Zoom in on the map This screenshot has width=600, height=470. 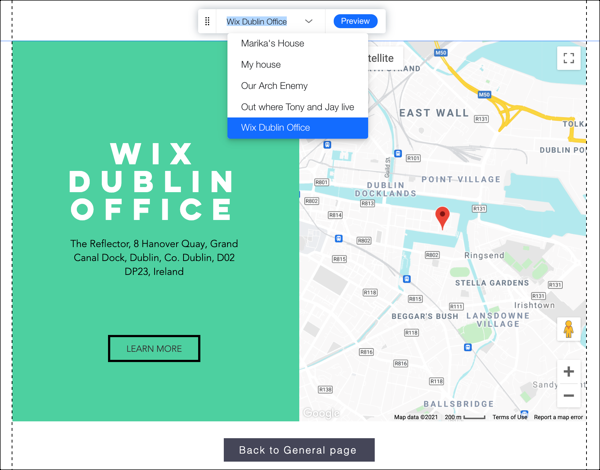click(x=568, y=371)
